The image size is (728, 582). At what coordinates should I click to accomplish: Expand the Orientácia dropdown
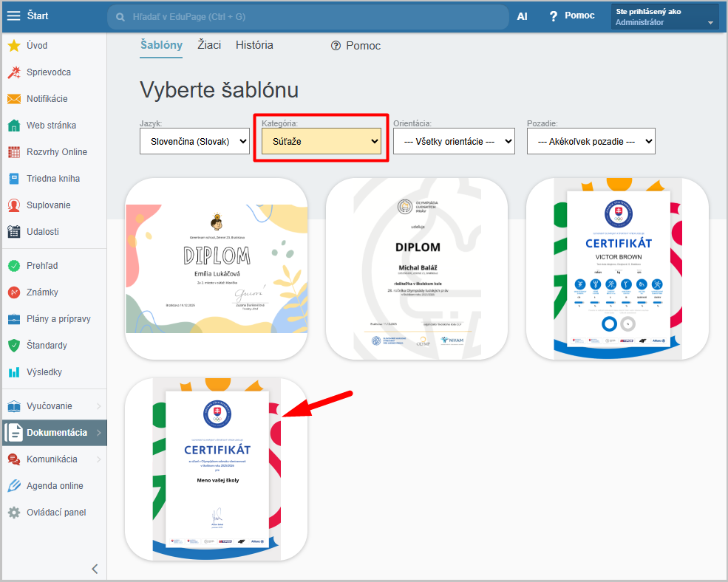(454, 141)
